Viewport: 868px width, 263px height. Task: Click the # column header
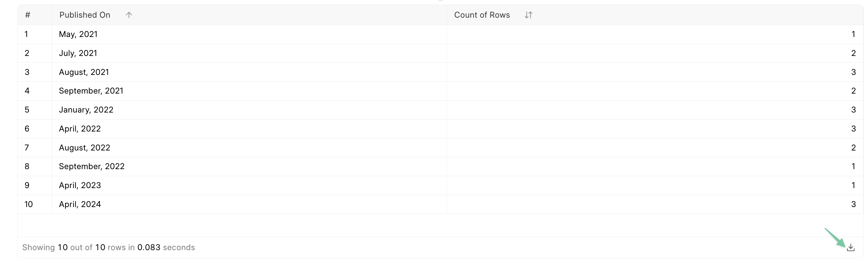pos(28,15)
